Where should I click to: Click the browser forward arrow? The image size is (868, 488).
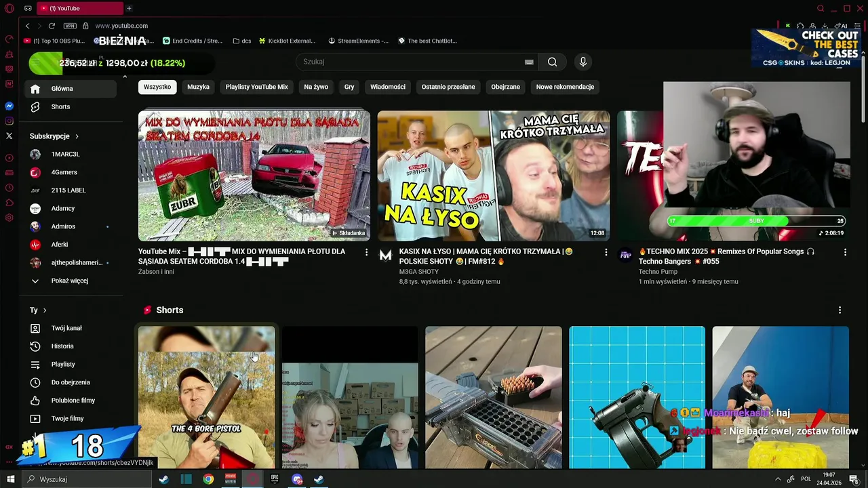pos(39,26)
